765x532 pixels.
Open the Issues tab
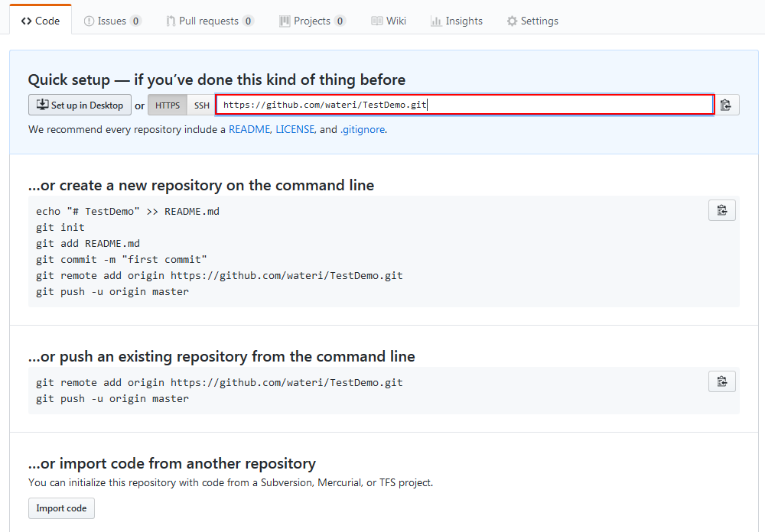(112, 21)
